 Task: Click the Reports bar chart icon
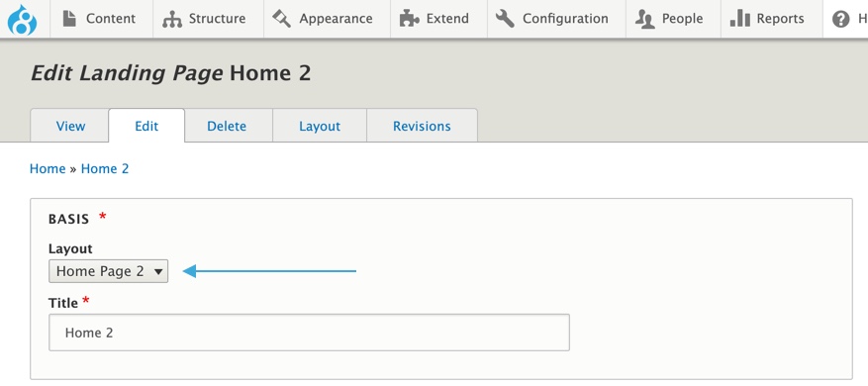click(740, 19)
